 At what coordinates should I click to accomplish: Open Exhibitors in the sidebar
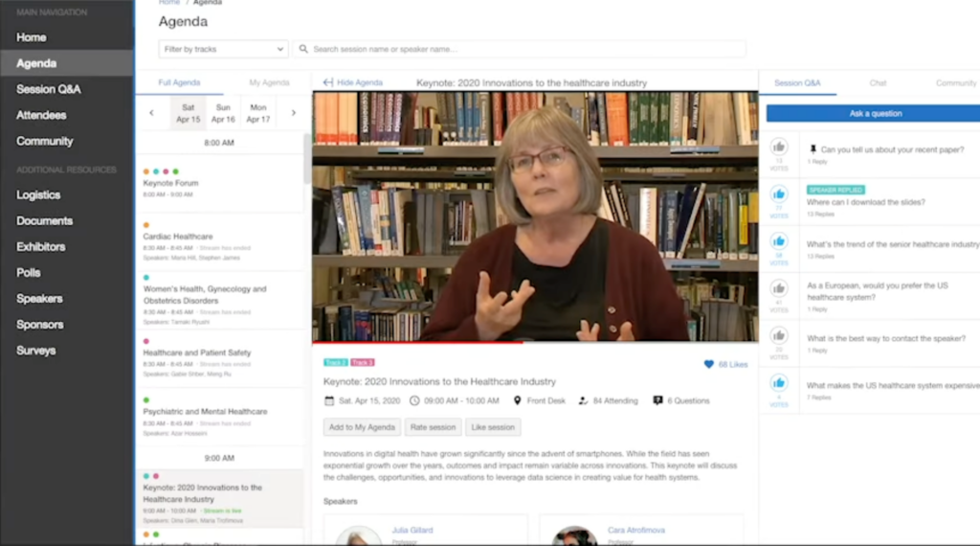[40, 247]
